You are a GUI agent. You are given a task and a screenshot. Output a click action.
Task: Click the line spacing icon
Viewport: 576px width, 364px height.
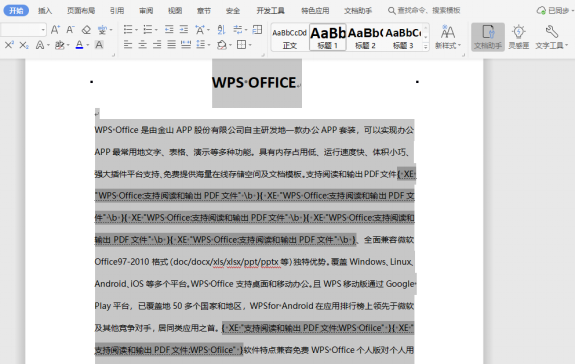click(x=201, y=45)
